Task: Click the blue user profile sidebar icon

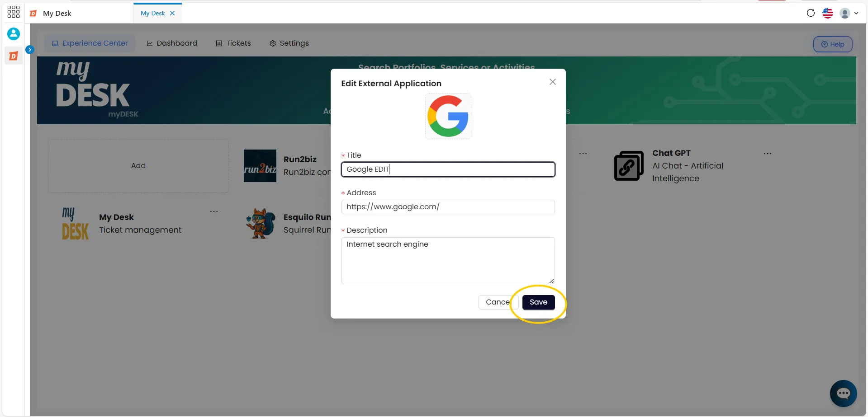Action: (14, 33)
